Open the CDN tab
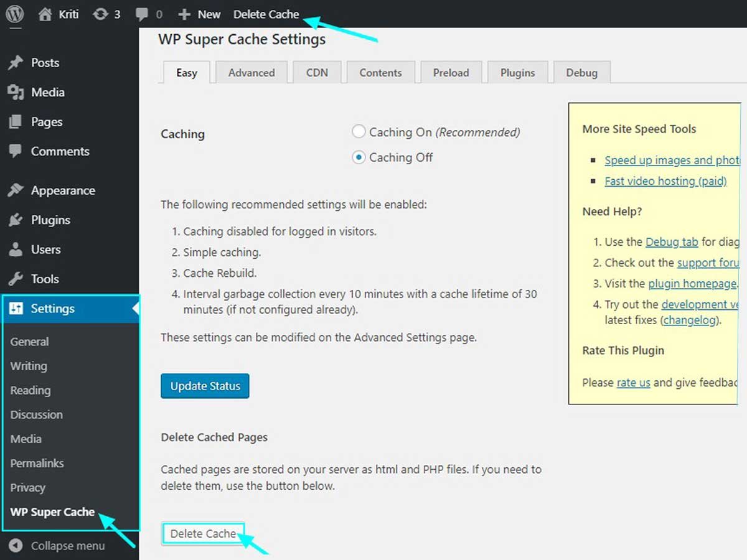 pos(317,72)
